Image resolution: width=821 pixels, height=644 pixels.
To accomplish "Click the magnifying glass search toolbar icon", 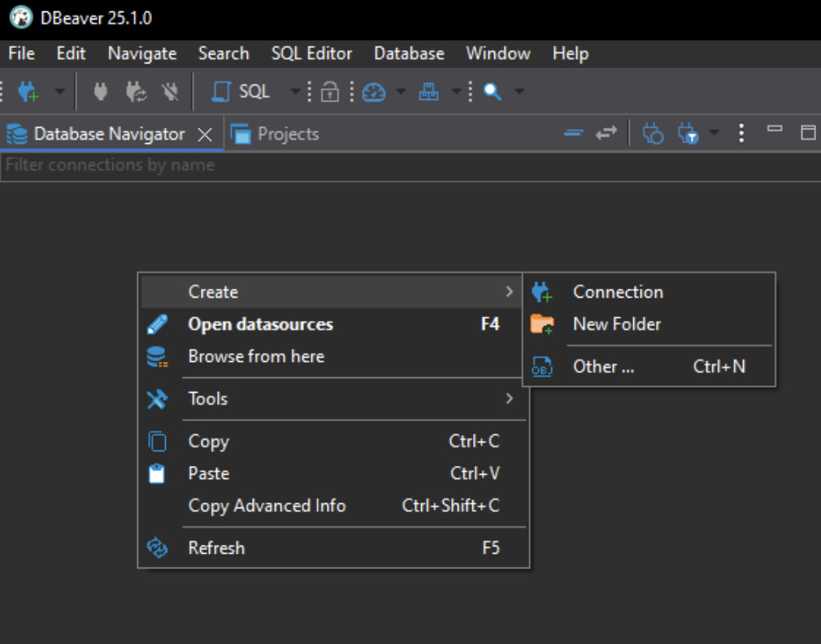I will coord(492,92).
